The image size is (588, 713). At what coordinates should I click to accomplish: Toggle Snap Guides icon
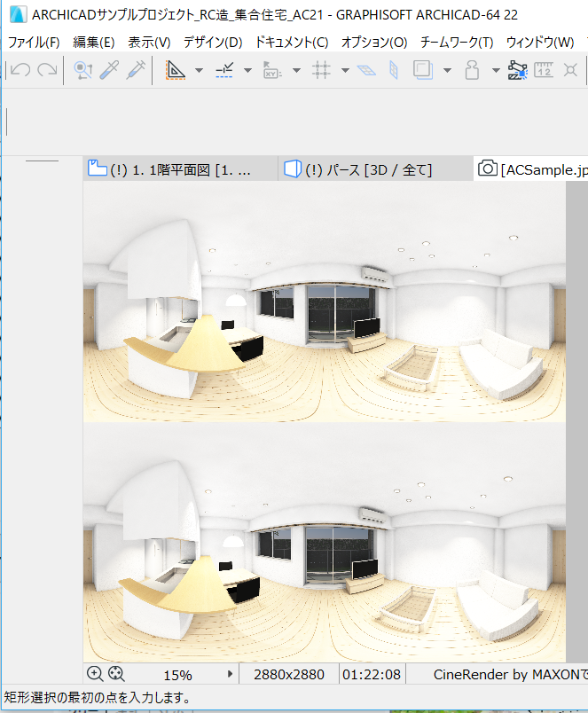224,70
